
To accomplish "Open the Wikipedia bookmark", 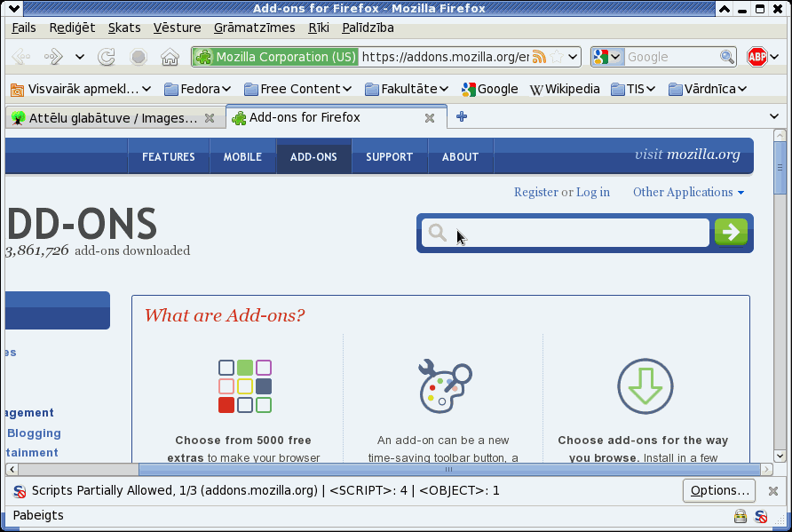I will (x=564, y=90).
